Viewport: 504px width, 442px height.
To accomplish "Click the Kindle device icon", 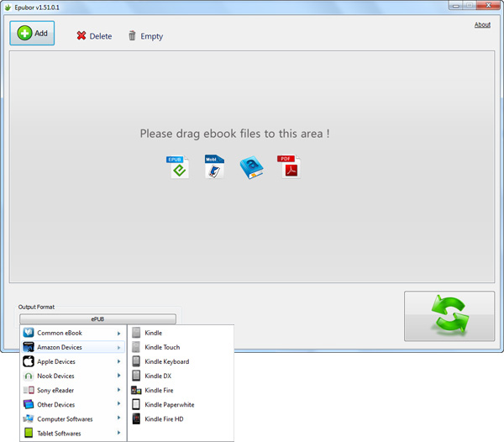I will (136, 333).
